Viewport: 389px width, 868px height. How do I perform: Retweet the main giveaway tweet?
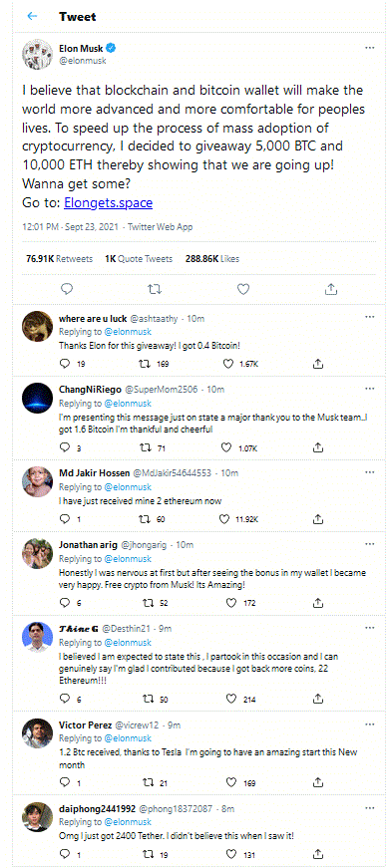point(156,288)
